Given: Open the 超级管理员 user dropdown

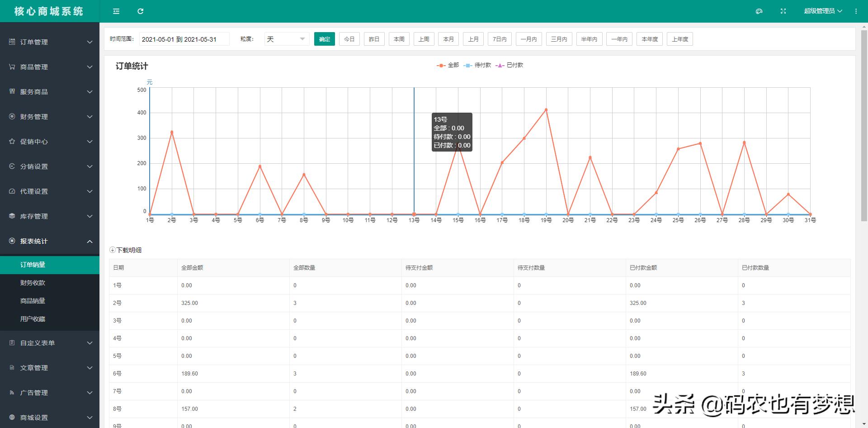Looking at the screenshot, I should pyautogui.click(x=823, y=11).
